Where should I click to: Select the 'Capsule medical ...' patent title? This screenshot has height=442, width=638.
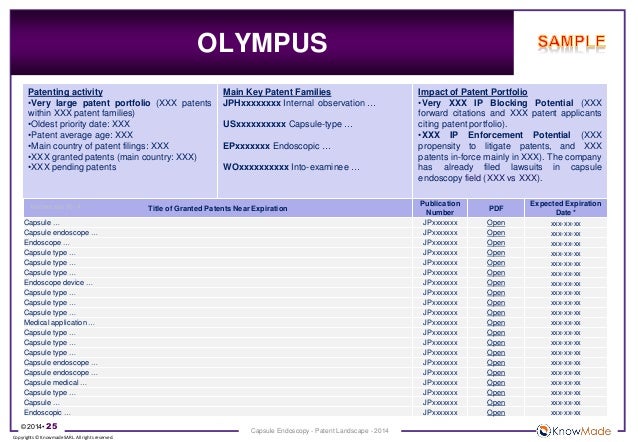click(x=55, y=382)
